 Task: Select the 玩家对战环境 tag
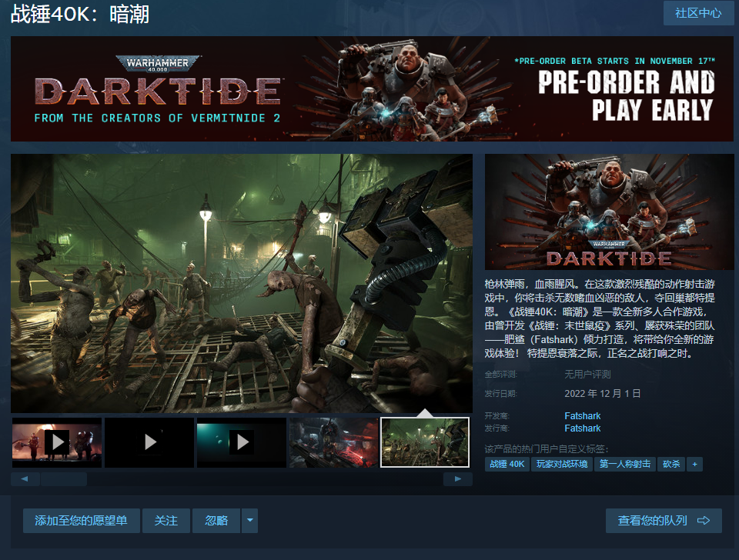point(562,464)
